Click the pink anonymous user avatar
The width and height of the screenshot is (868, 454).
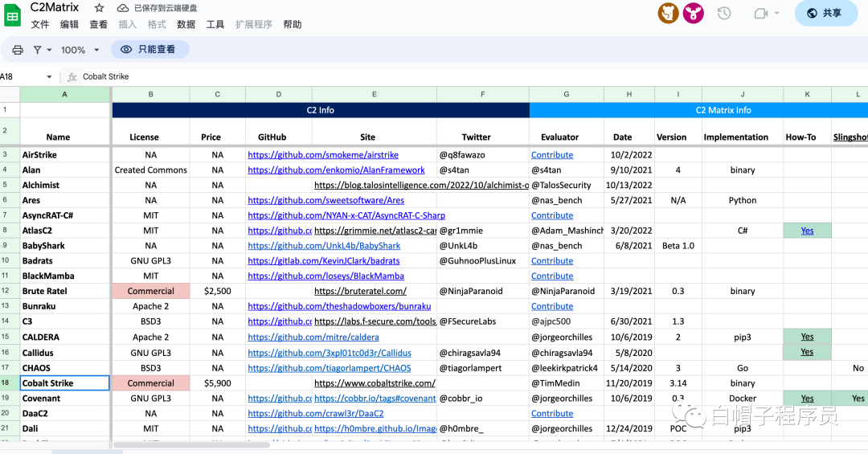pyautogui.click(x=693, y=13)
